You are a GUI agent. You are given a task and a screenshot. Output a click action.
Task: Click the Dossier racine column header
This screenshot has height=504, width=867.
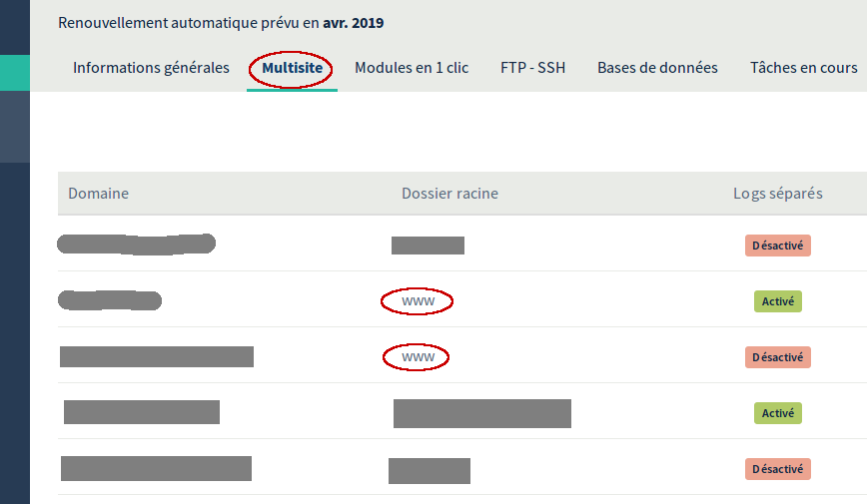pos(449,193)
